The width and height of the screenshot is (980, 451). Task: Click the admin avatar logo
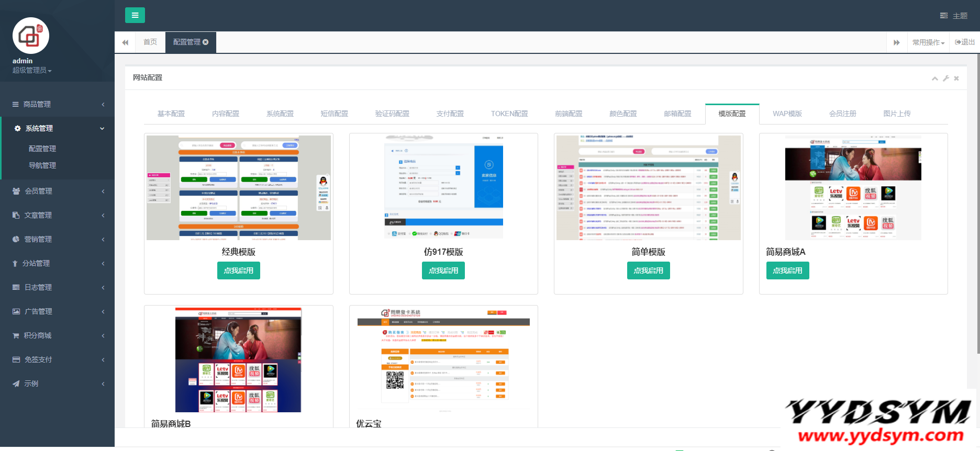point(31,36)
